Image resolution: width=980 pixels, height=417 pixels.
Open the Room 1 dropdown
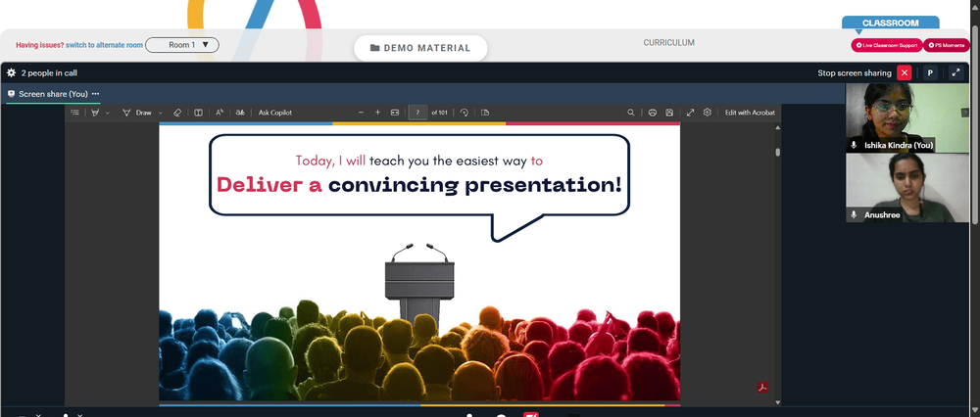pyautogui.click(x=182, y=45)
